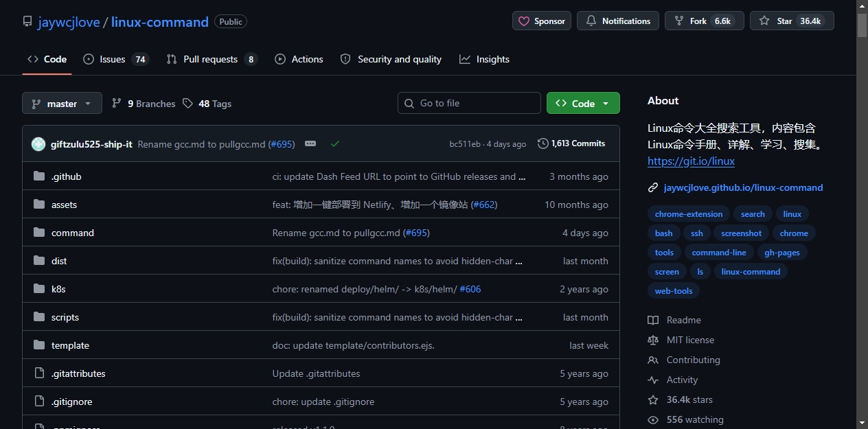Open Notifications bell button

618,21
